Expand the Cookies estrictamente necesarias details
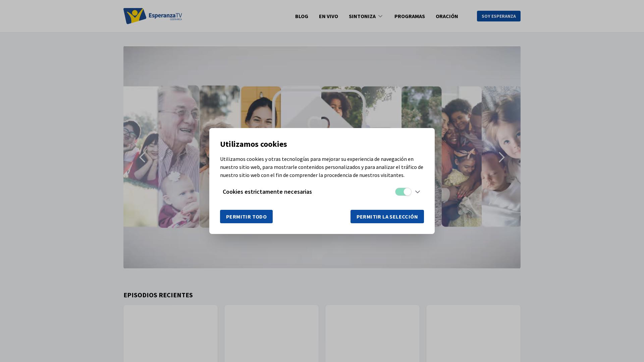Screen dimensions: 644x362 (418, 192)
